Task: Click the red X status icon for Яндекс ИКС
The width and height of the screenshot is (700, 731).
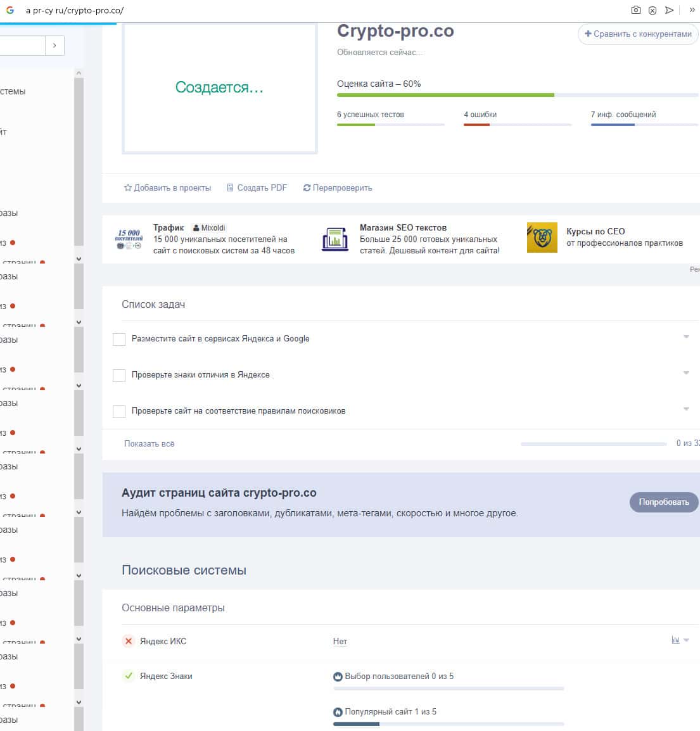Action: [129, 641]
